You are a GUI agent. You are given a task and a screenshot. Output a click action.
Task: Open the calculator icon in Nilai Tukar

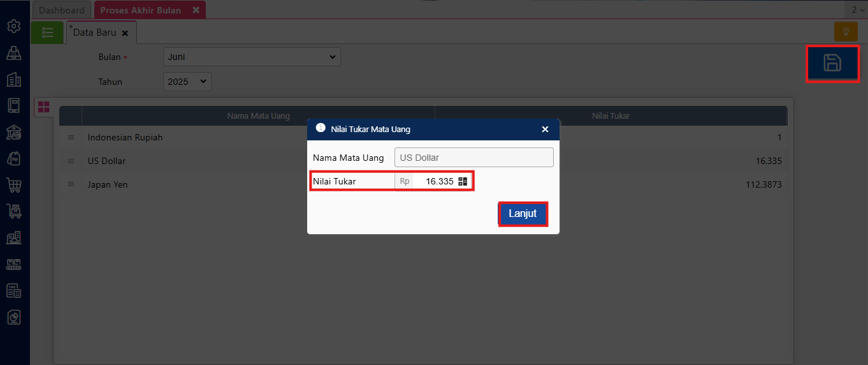click(463, 181)
